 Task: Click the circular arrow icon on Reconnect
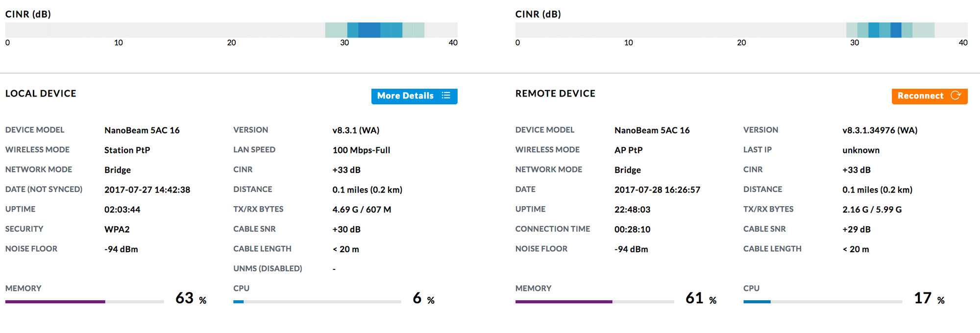pos(955,95)
